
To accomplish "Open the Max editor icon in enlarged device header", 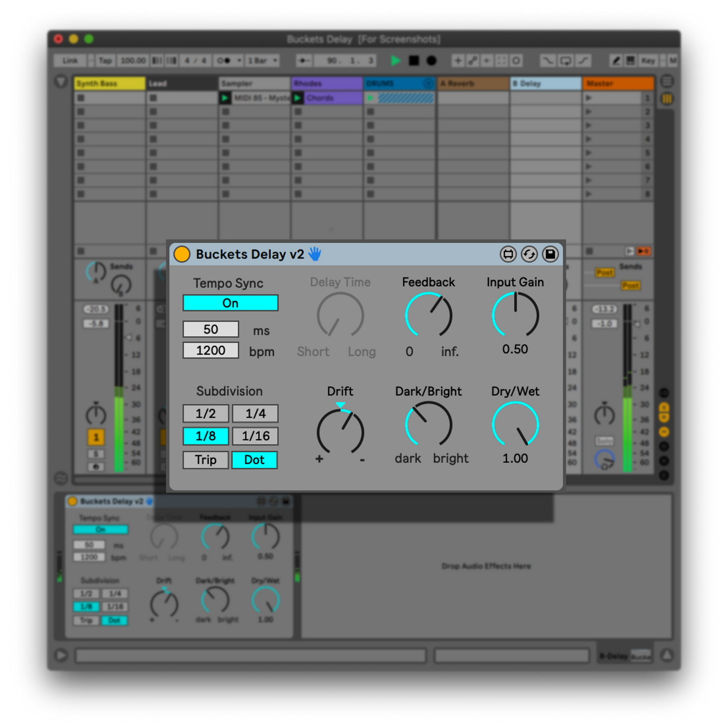I will pyautogui.click(x=508, y=254).
